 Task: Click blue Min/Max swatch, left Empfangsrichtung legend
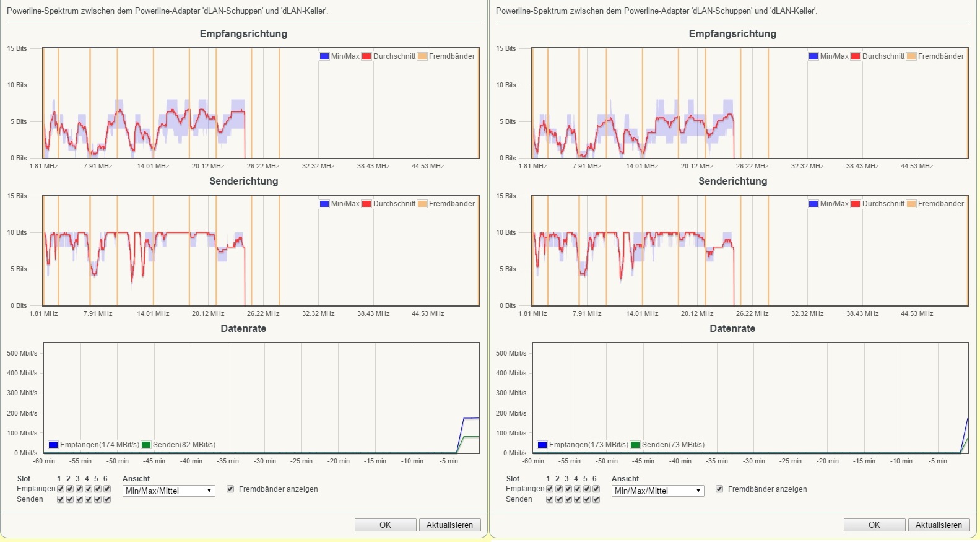[x=324, y=56]
